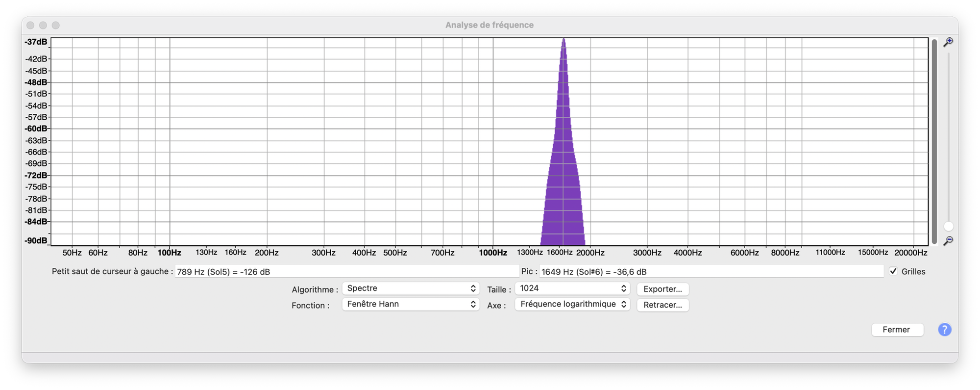The image size is (980, 390).
Task: Click the Analyse de fréquence title bar
Action: 489,25
